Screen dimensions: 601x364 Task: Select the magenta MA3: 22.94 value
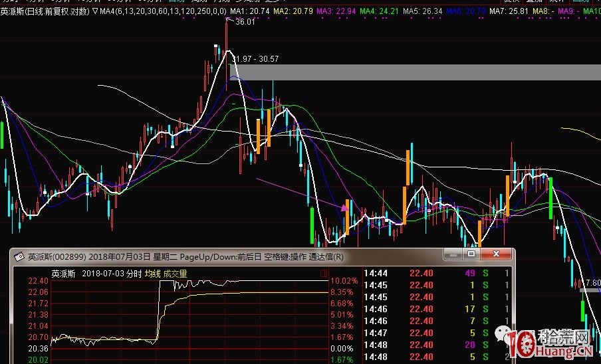pos(337,11)
